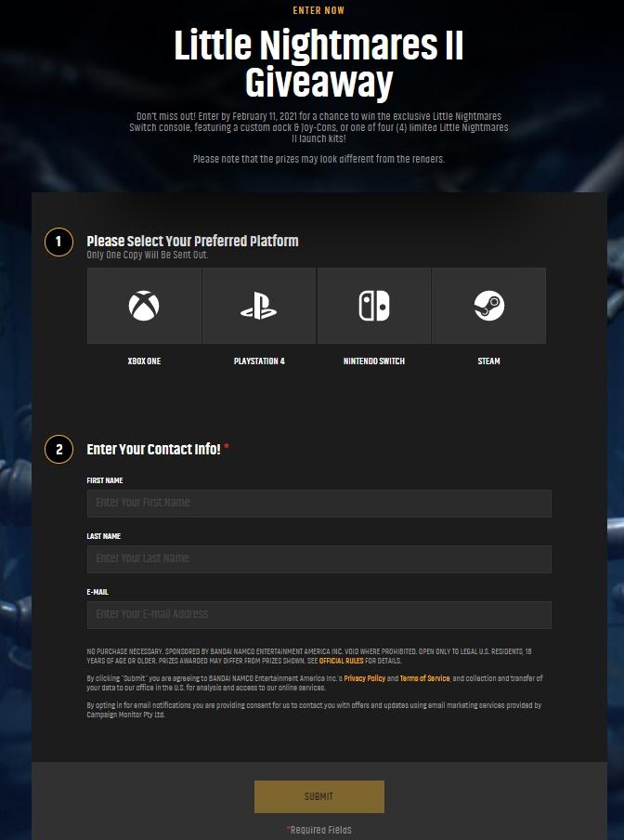624x840 pixels.
Task: Click 'Enter Your Contact Info!' heading
Action: [153, 449]
